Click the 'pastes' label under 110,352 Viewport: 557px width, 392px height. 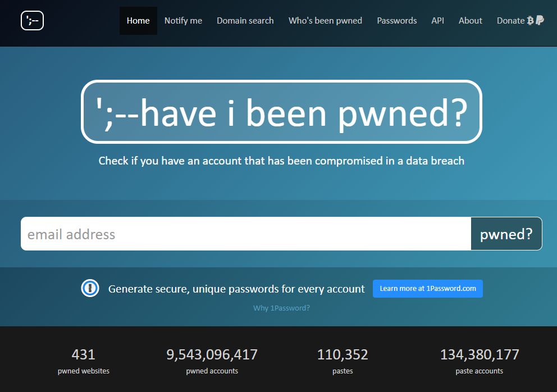coord(343,371)
